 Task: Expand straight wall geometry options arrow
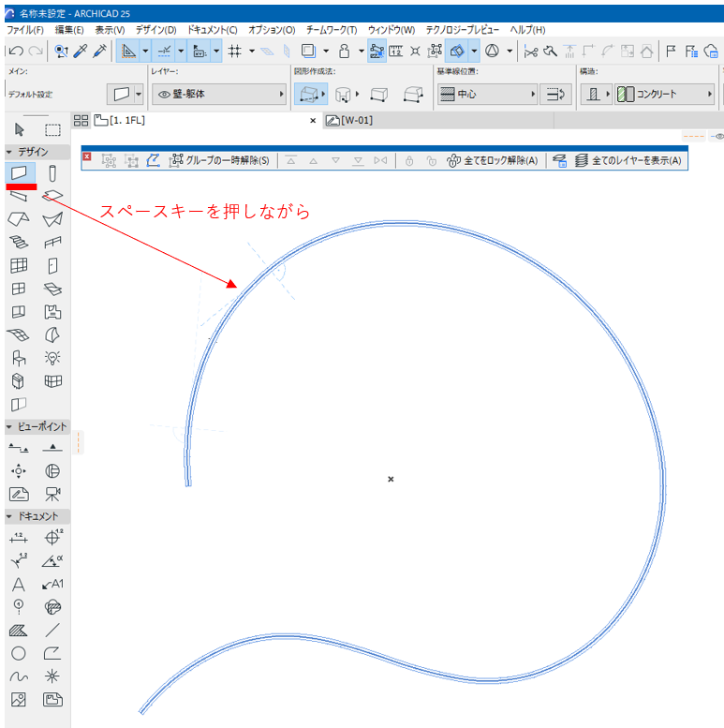pyautogui.click(x=323, y=95)
